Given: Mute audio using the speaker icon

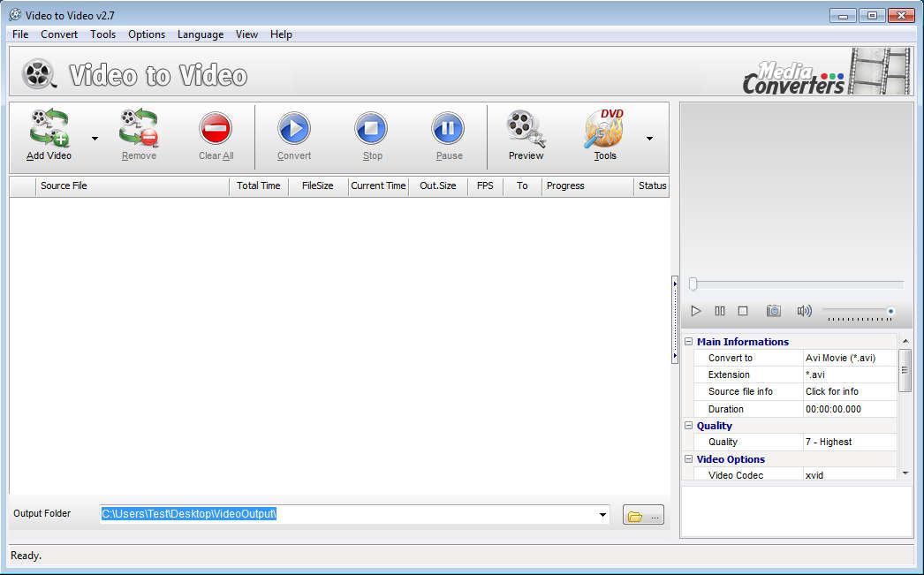Looking at the screenshot, I should click(804, 311).
